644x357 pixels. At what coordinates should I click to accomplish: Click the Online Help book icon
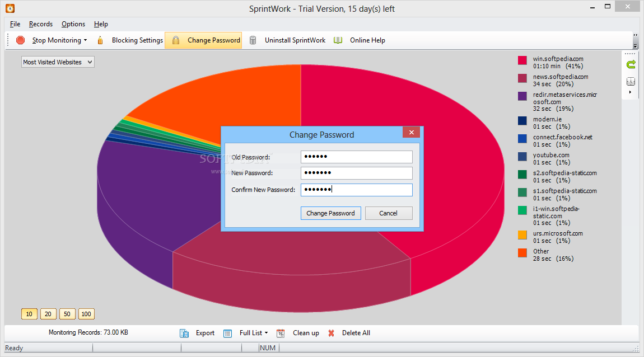[338, 40]
